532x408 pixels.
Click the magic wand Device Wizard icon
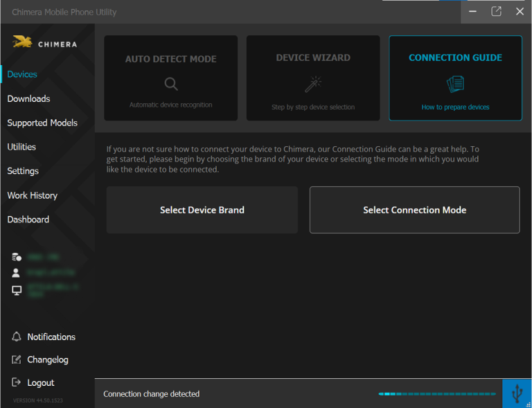tap(313, 84)
